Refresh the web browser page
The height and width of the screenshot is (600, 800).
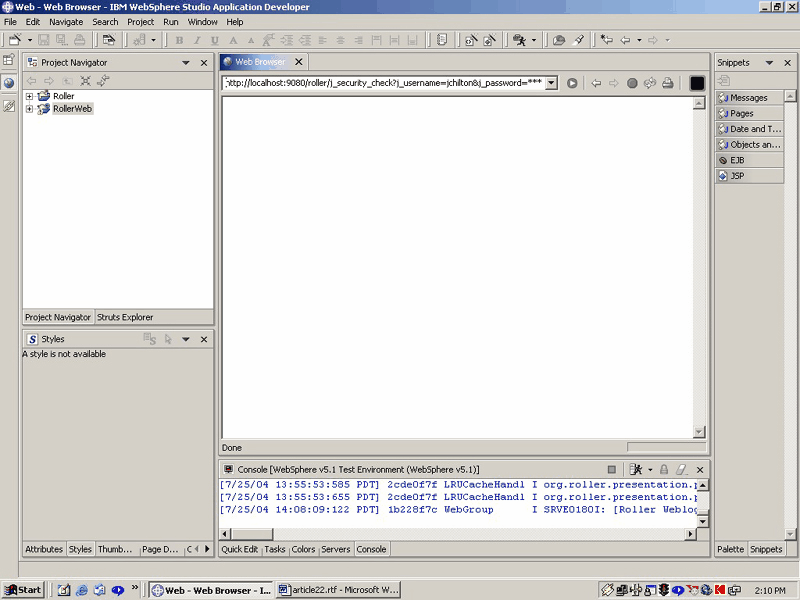click(x=649, y=83)
